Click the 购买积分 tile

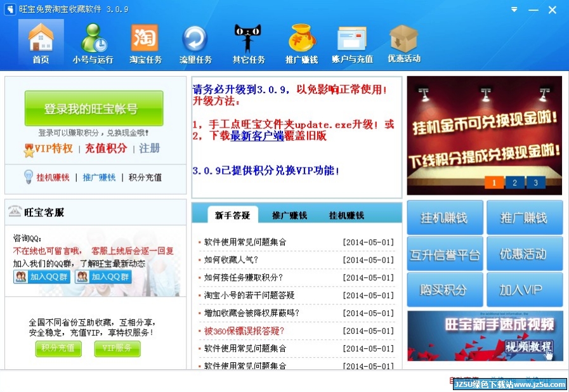tap(445, 290)
